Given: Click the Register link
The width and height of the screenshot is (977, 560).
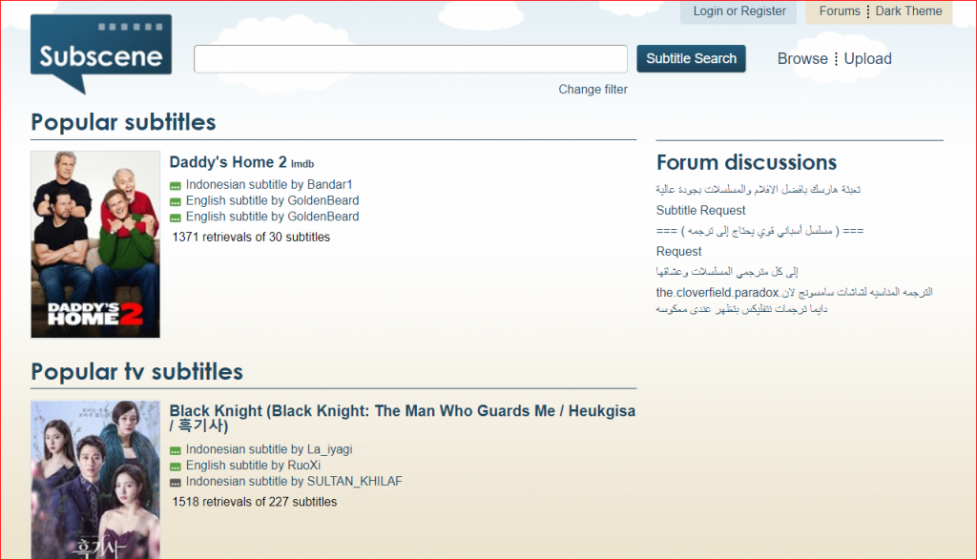Looking at the screenshot, I should point(763,11).
